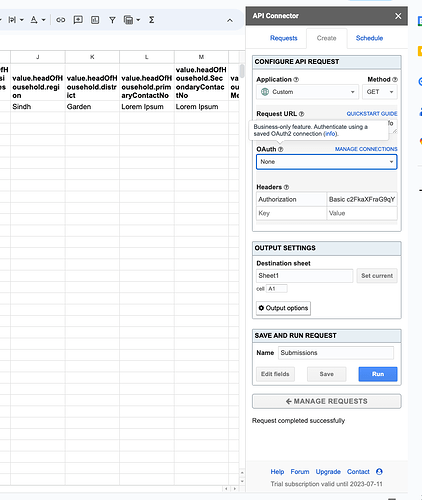Click the horizontal scrollbar right arrow

(x=235, y=489)
